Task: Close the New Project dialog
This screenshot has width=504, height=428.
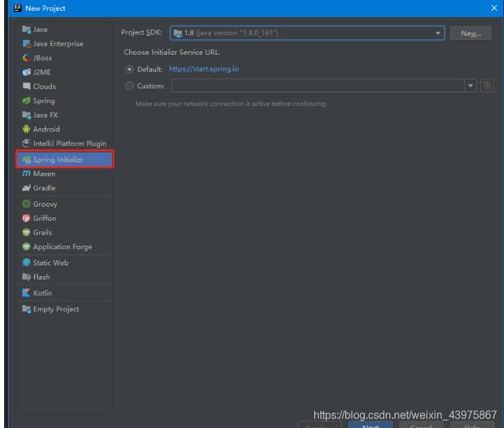Action: coord(494,8)
